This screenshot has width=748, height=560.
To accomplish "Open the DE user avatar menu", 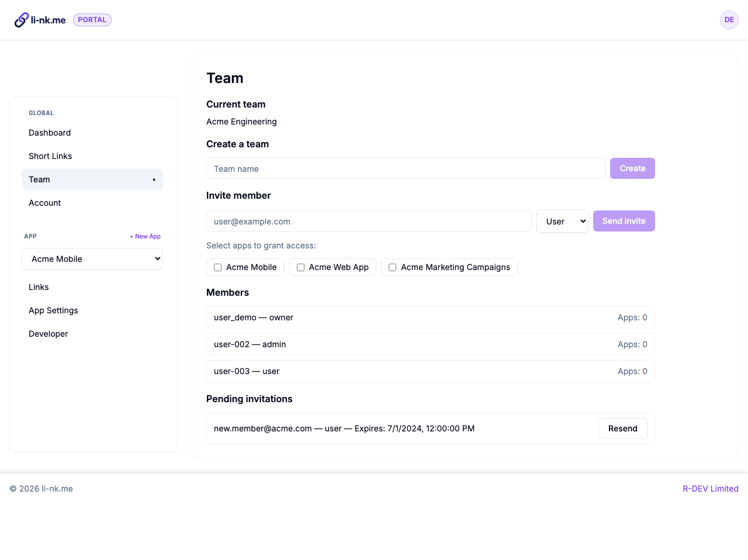I will 729,20.
